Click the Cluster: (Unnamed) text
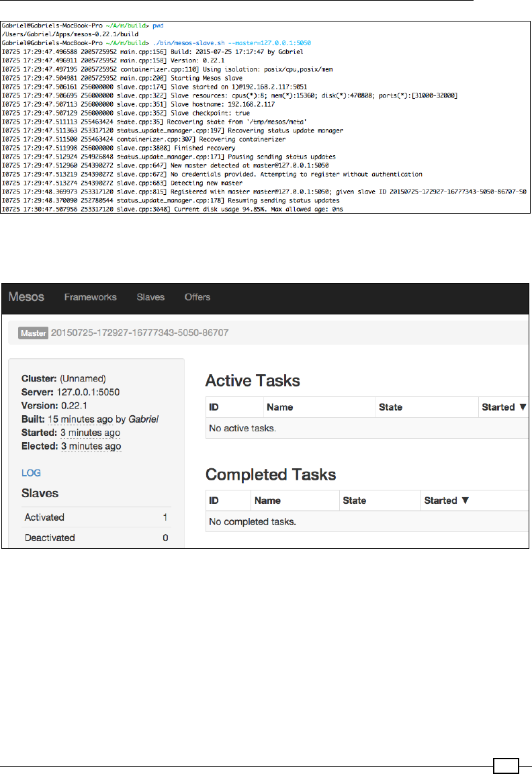532x774 pixels. [x=64, y=379]
